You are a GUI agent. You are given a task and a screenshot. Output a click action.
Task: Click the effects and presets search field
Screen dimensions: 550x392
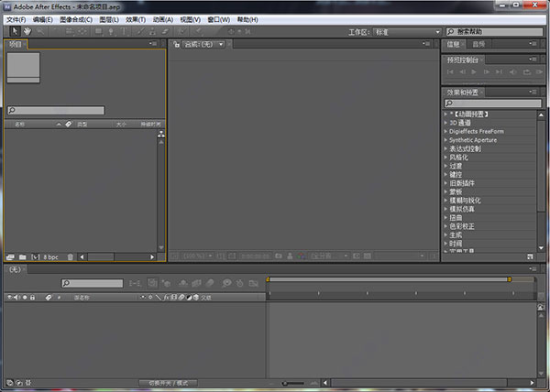(x=493, y=103)
